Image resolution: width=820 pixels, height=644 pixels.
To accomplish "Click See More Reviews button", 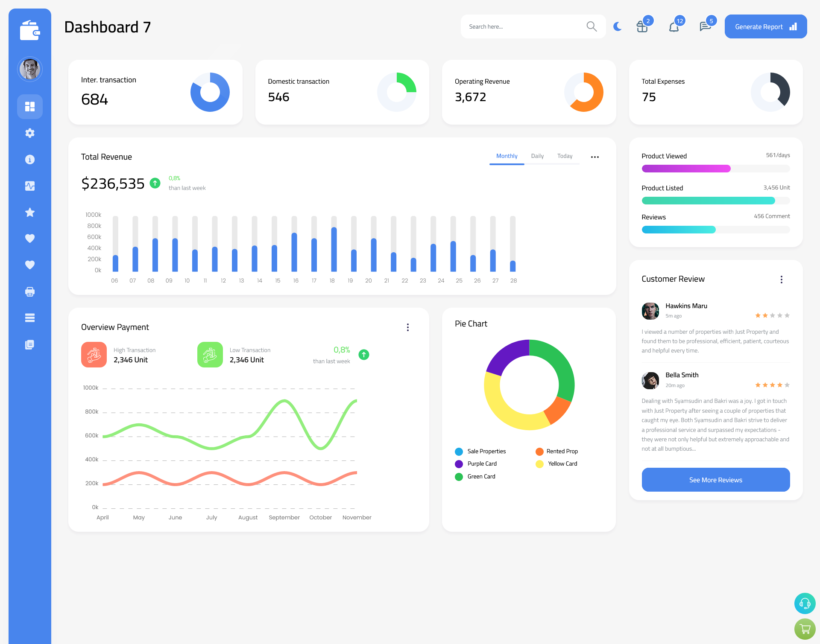I will pos(715,479).
